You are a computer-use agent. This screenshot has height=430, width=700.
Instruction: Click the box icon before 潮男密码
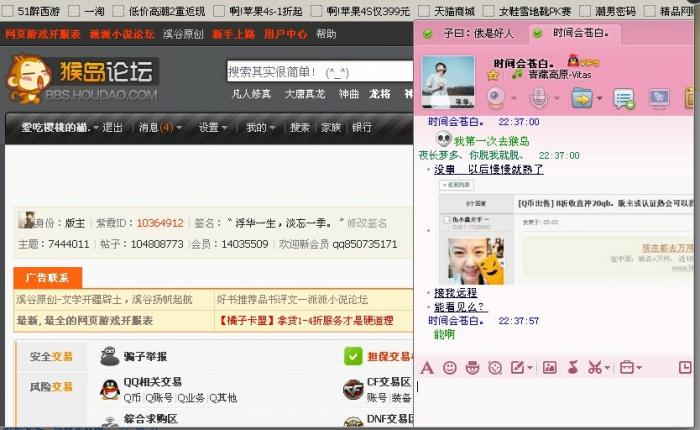(584, 11)
